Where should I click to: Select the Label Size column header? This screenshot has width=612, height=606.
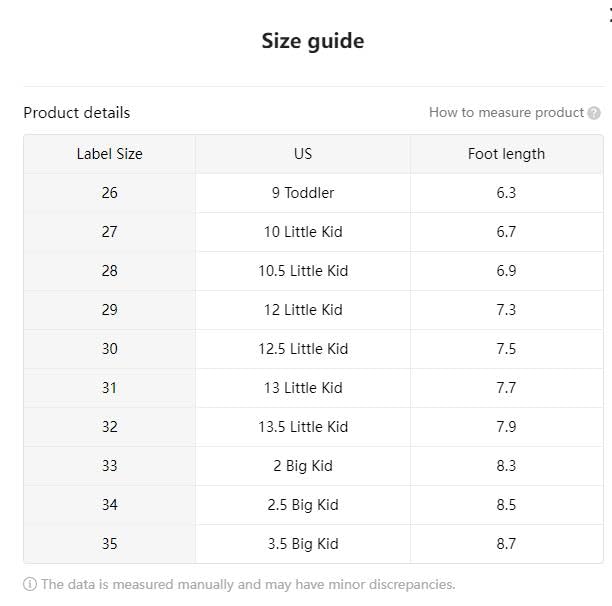coord(110,154)
